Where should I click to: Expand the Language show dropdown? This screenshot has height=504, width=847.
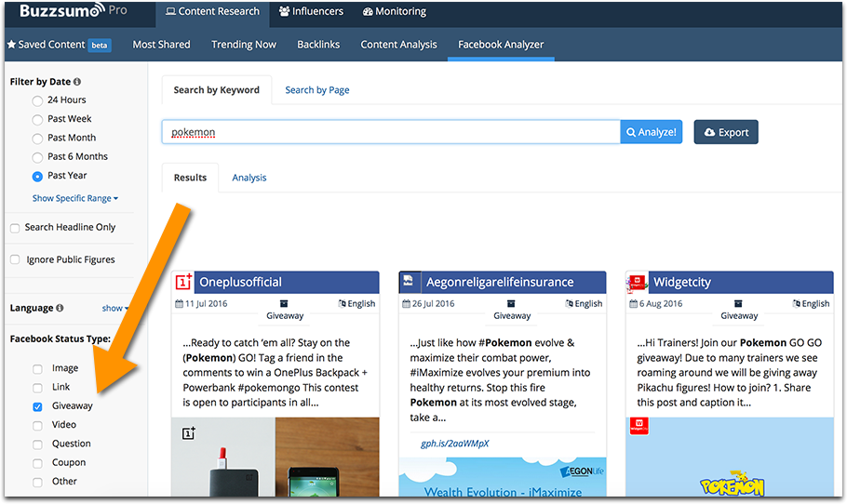point(115,308)
